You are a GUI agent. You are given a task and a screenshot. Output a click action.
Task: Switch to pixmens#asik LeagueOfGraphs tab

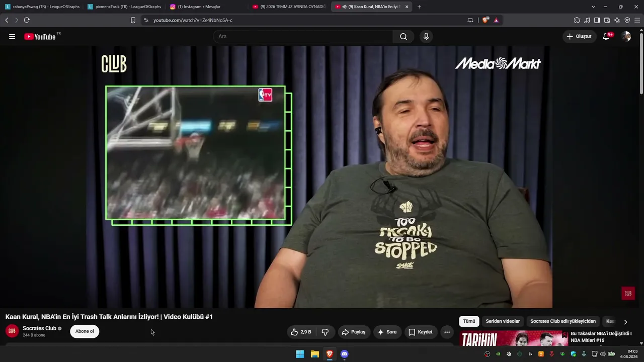coord(124,7)
